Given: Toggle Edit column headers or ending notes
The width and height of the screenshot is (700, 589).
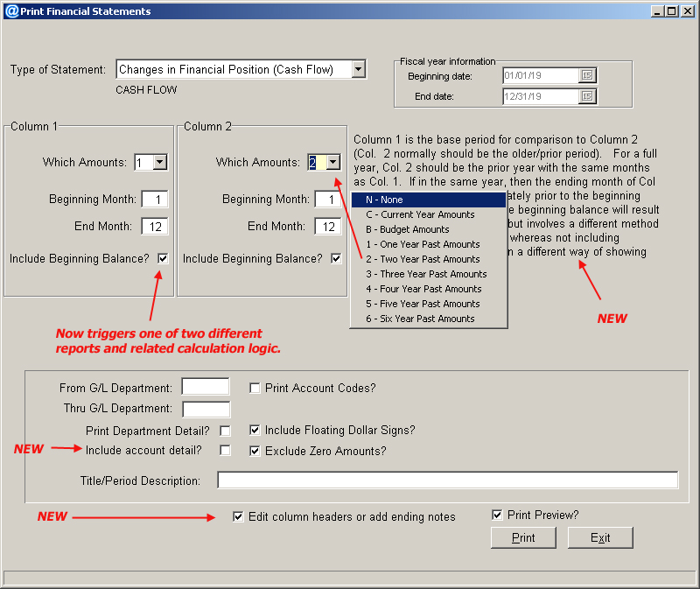Looking at the screenshot, I should (x=238, y=516).
